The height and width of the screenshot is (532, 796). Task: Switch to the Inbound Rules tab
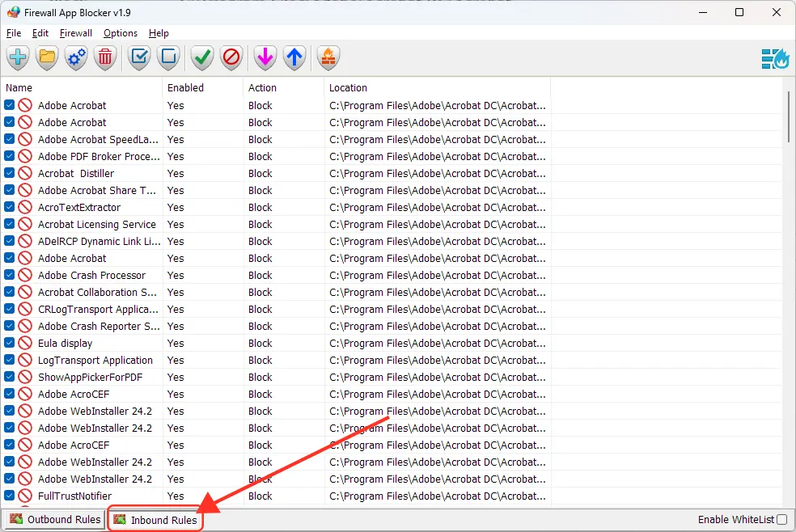point(155,520)
